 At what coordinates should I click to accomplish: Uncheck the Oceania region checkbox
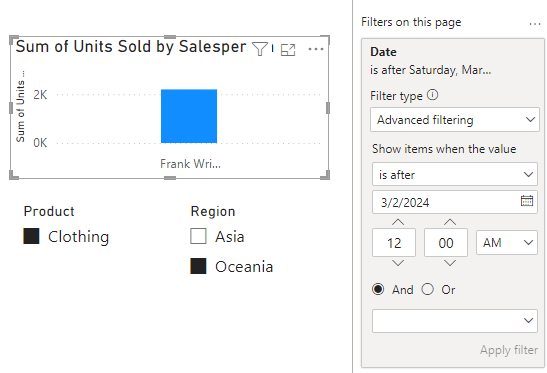(x=198, y=266)
